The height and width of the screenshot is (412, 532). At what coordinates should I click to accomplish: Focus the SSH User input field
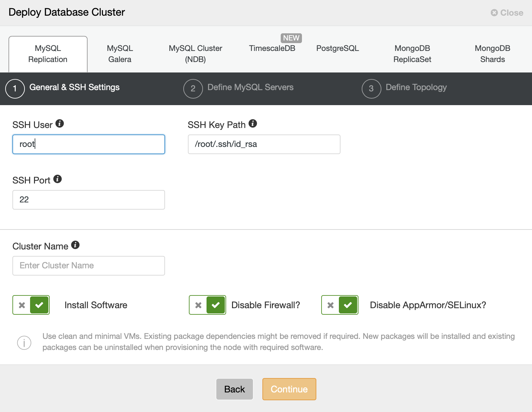(89, 144)
